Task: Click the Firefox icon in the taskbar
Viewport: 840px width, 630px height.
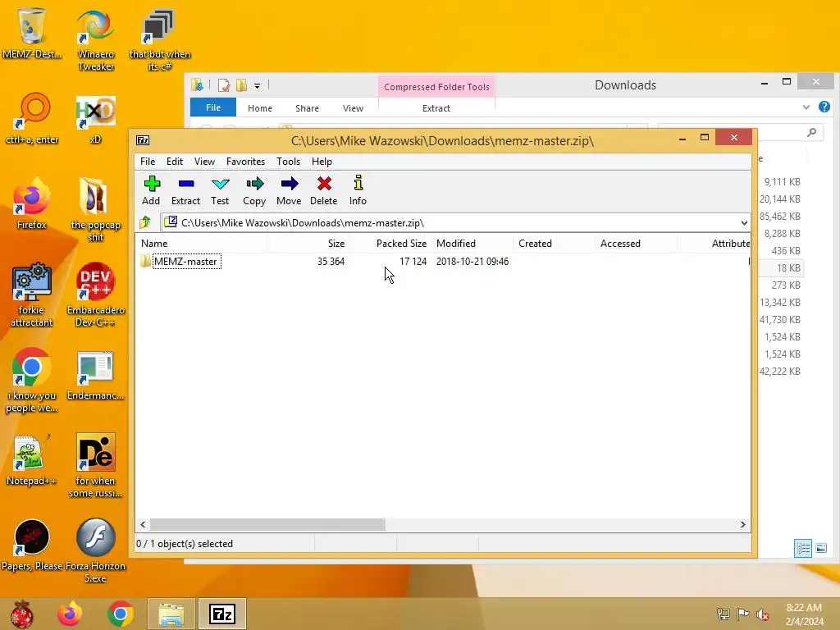Action: click(x=70, y=614)
